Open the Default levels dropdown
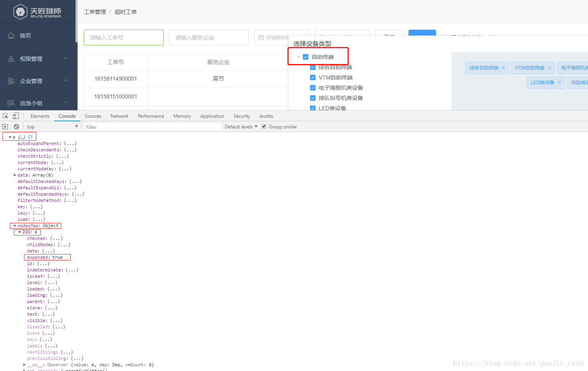Image resolution: width=588 pixels, height=371 pixels. coord(241,127)
